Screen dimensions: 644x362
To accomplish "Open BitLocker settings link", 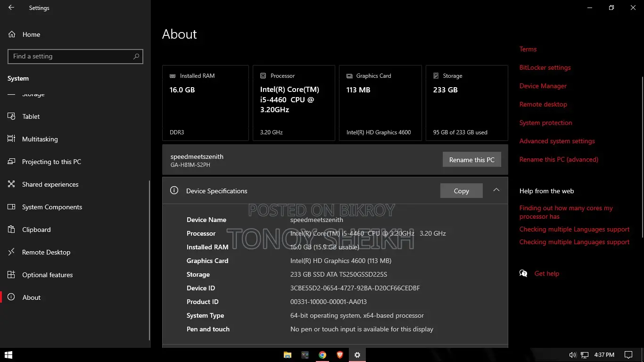I will (545, 67).
